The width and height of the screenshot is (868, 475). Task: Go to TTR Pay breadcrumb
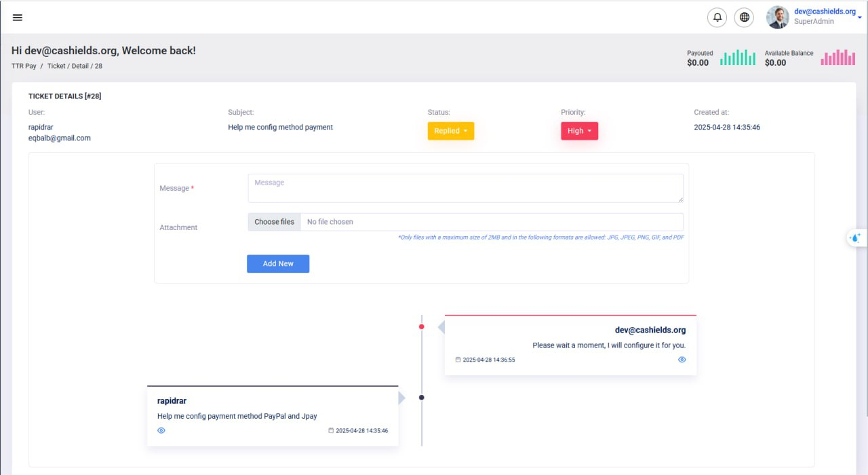point(24,66)
